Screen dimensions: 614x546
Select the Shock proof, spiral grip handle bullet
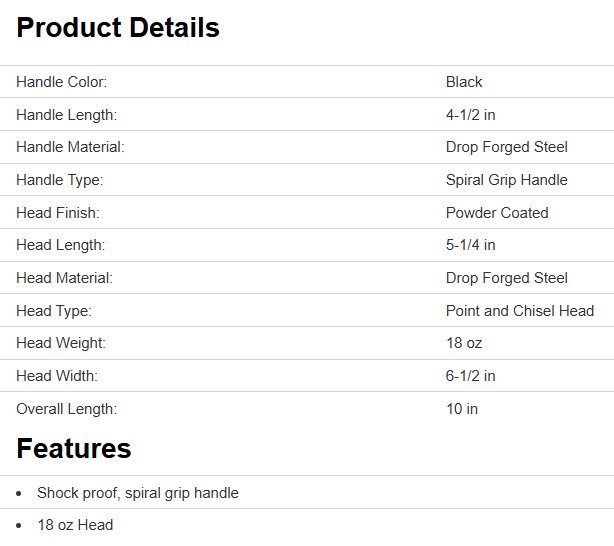point(138,493)
